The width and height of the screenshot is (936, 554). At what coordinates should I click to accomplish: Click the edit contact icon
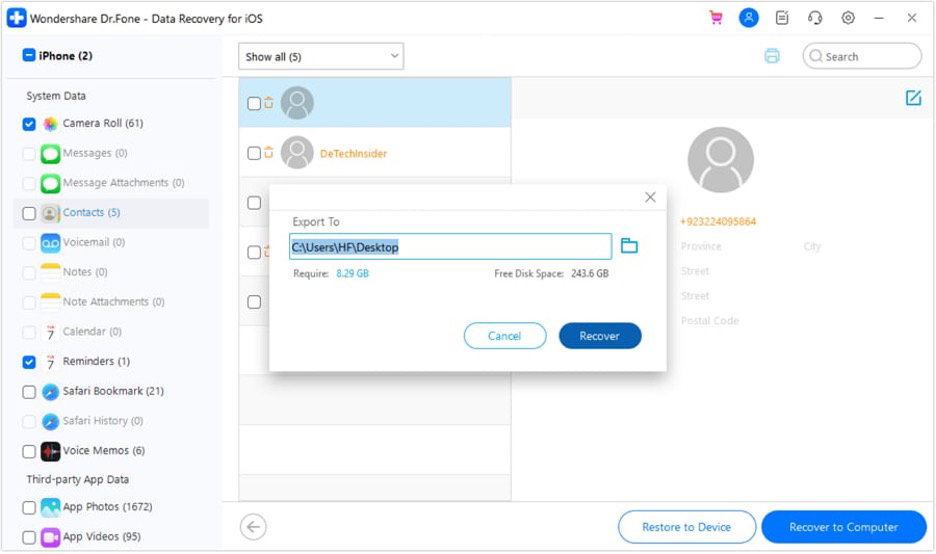pyautogui.click(x=913, y=97)
